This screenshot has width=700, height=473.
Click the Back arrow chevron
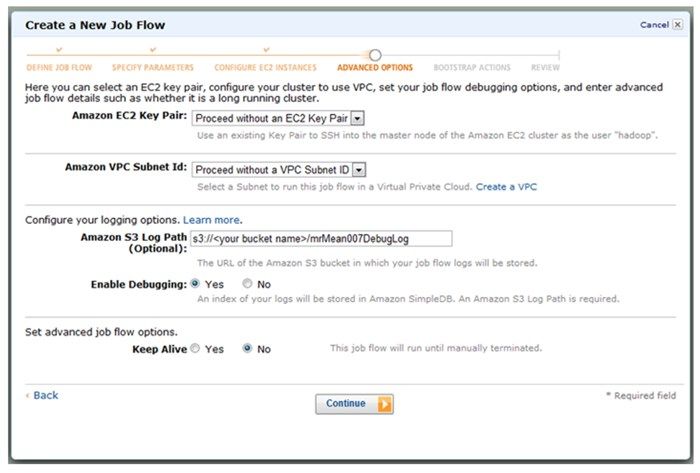click(x=27, y=395)
